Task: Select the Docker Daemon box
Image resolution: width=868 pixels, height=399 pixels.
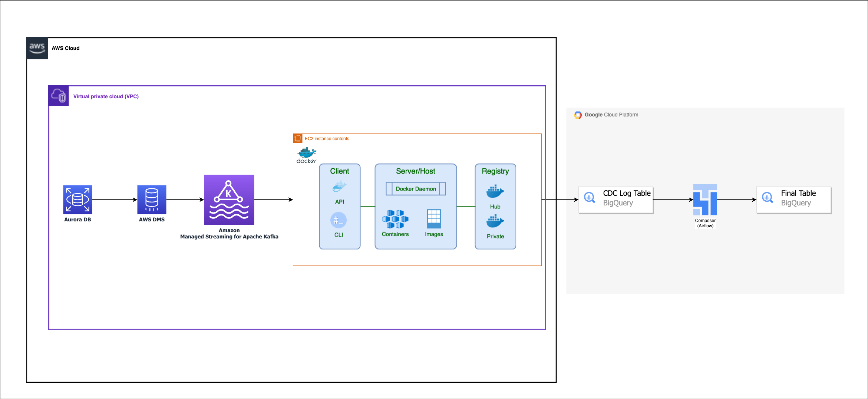Action: point(416,189)
